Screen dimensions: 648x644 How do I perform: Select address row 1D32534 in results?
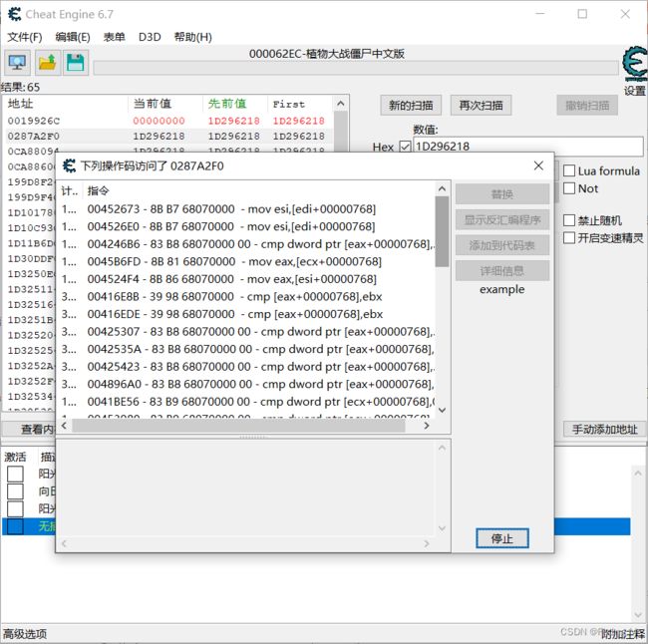tap(30, 397)
